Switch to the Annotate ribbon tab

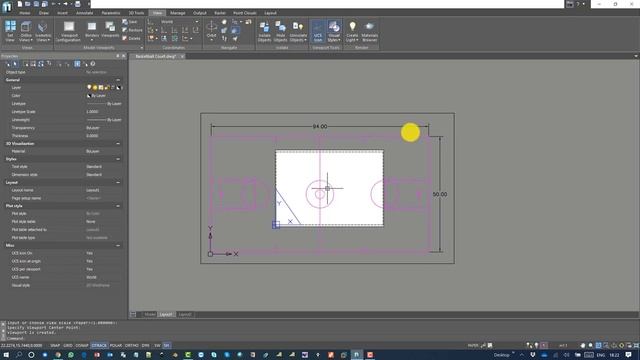(85, 13)
